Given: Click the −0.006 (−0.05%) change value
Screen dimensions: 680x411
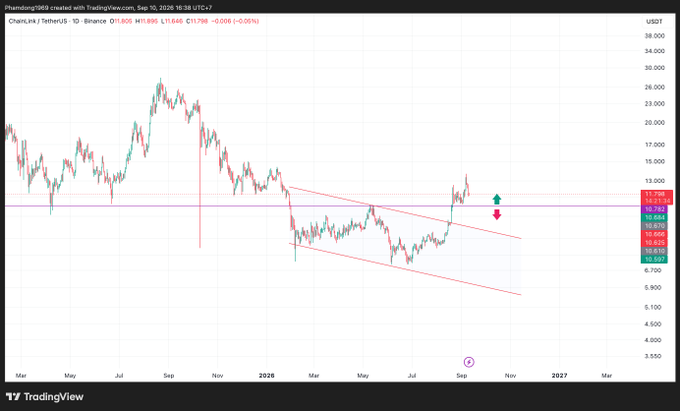Looking at the screenshot, I should tap(235, 21).
